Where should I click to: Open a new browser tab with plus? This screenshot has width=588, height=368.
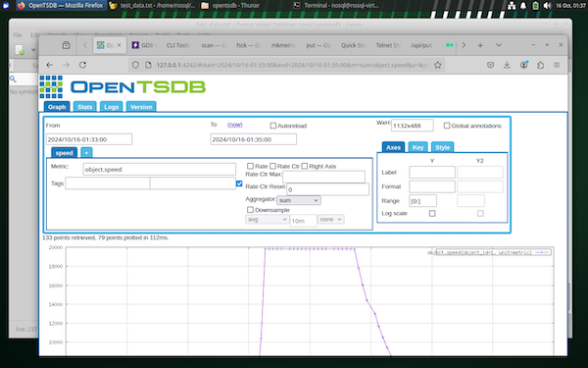(x=480, y=45)
